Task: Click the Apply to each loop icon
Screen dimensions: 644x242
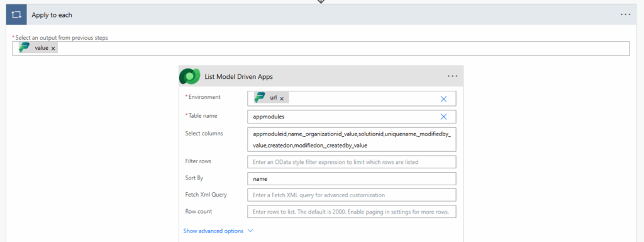Action: click(x=17, y=15)
